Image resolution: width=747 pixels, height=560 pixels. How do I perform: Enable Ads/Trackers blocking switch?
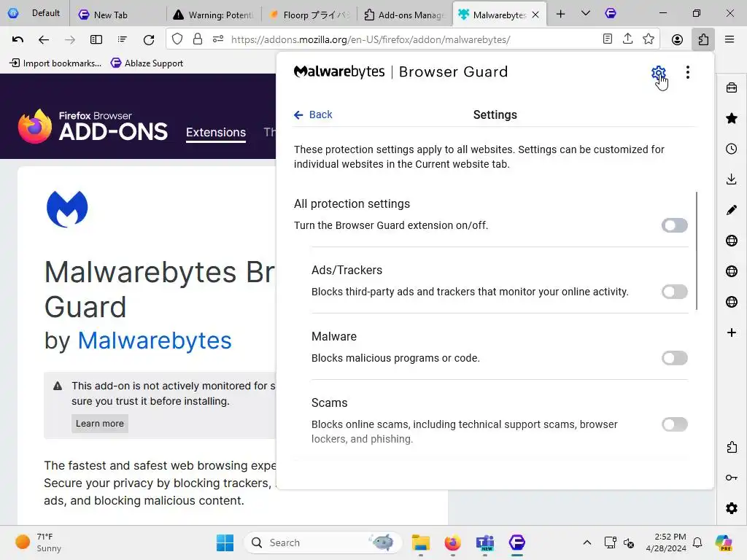point(674,292)
